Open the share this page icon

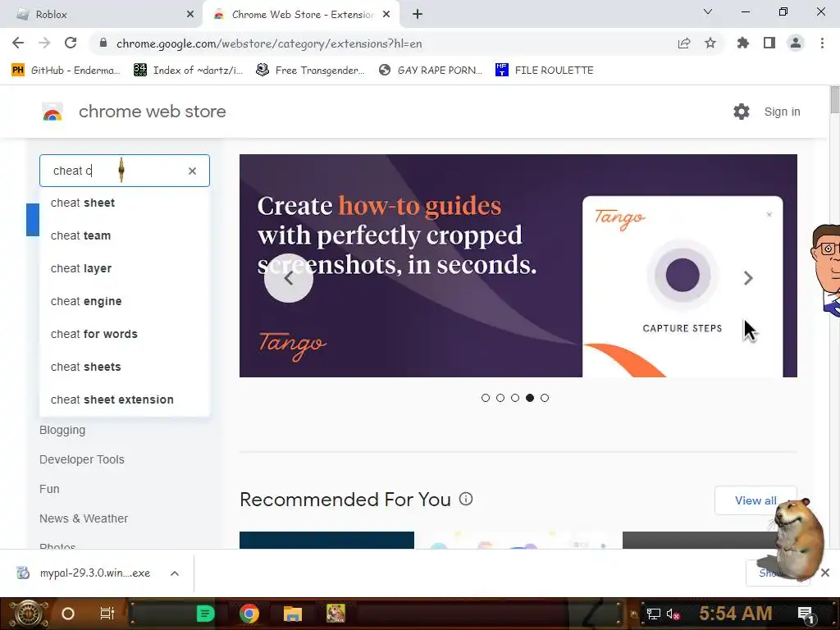point(684,43)
